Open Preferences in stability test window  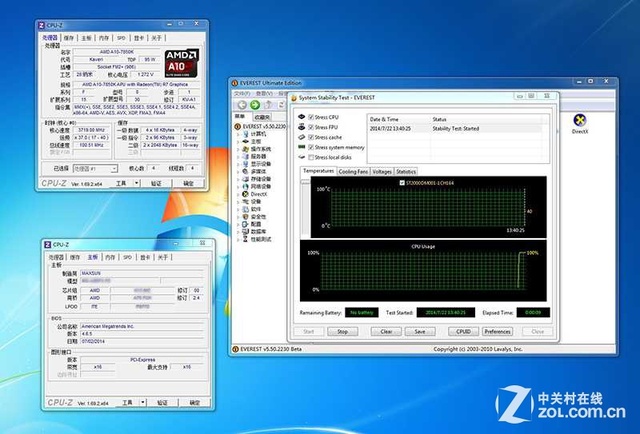coord(498,332)
